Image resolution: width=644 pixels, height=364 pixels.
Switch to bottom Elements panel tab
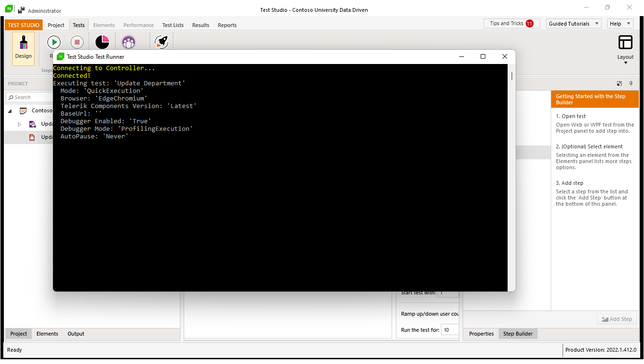(47, 334)
